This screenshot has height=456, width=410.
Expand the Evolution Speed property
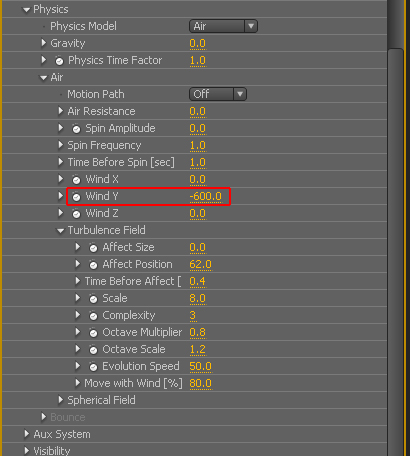pos(77,366)
